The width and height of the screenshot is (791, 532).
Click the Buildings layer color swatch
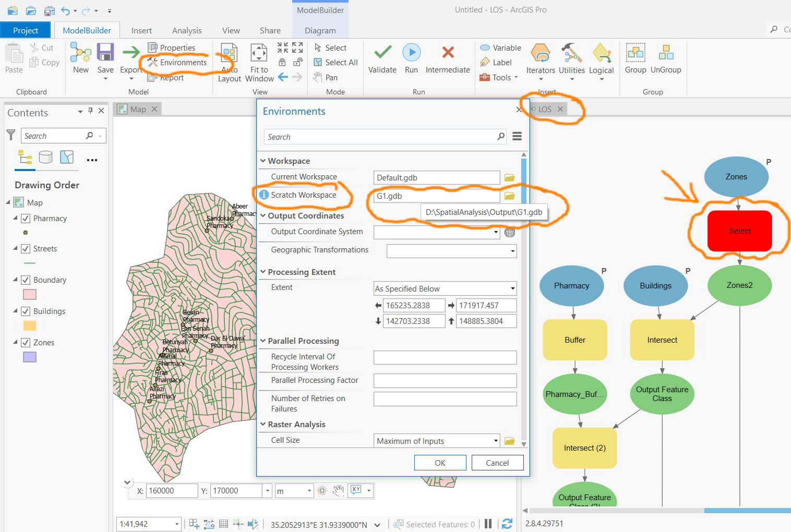click(x=30, y=326)
